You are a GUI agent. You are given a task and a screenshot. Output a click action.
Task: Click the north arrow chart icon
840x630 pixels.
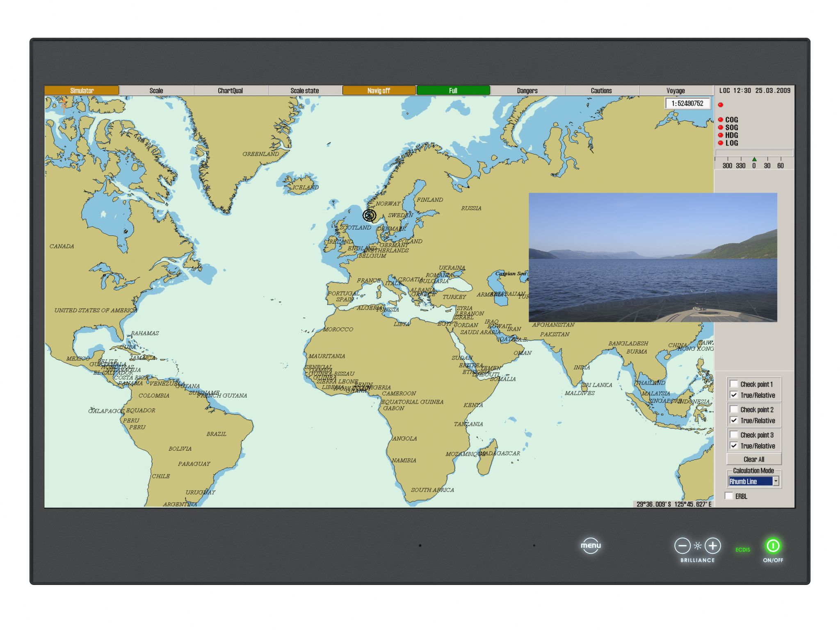click(x=64, y=105)
